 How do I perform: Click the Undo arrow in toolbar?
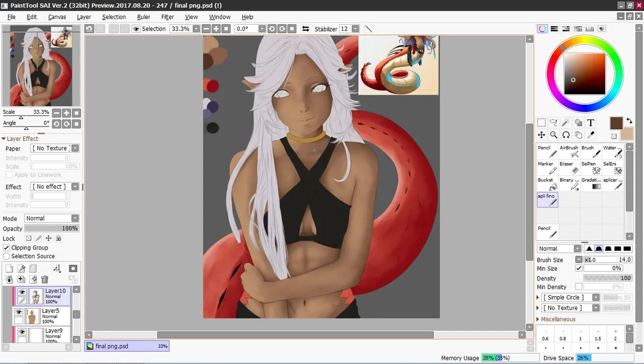89,29
